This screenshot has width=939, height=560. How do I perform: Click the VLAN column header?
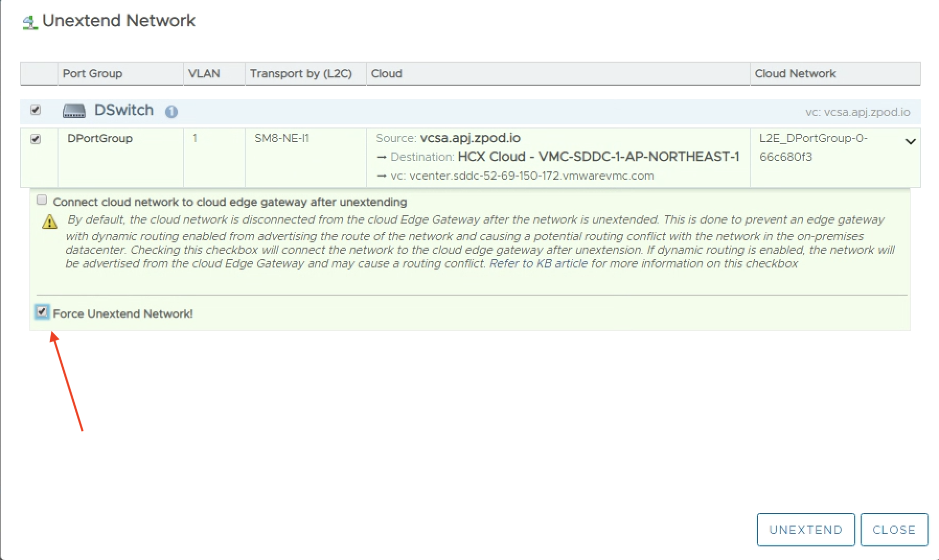204,74
